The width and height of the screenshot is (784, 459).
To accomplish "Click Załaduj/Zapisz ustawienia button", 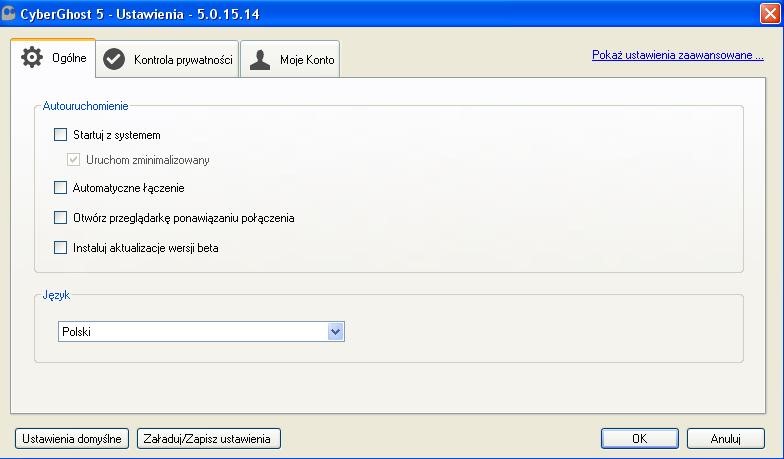I will click(x=208, y=438).
